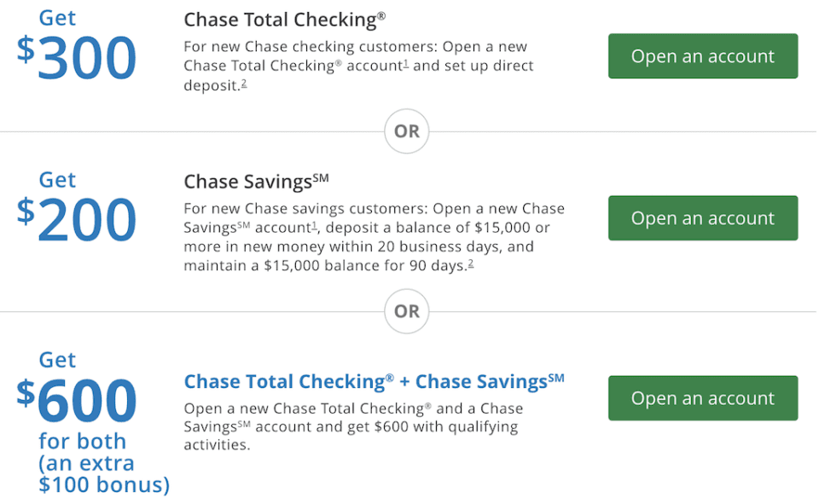Open account for the $600 combined offer
Screen dimensions: 819x504
click(702, 398)
